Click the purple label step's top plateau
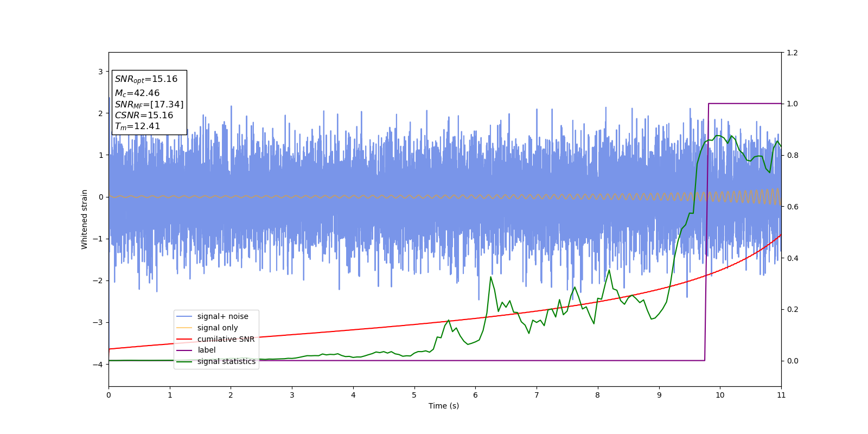This screenshot has width=868, height=434. tap(745, 104)
